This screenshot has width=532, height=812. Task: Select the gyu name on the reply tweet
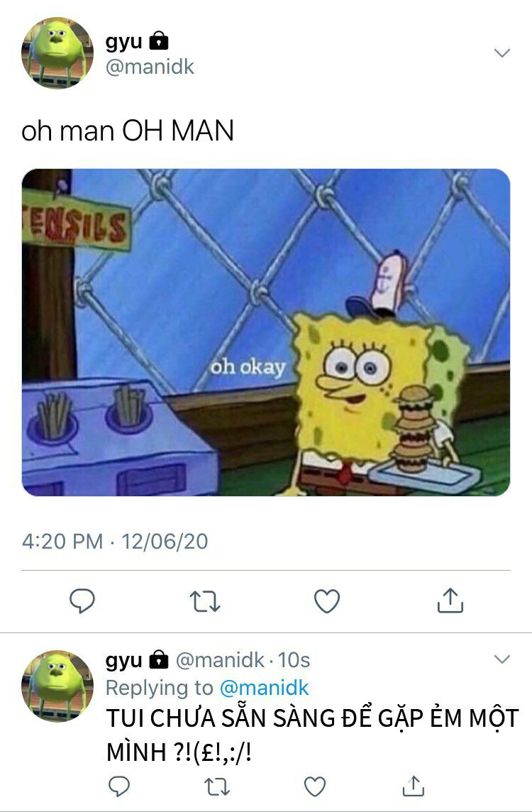(123, 660)
